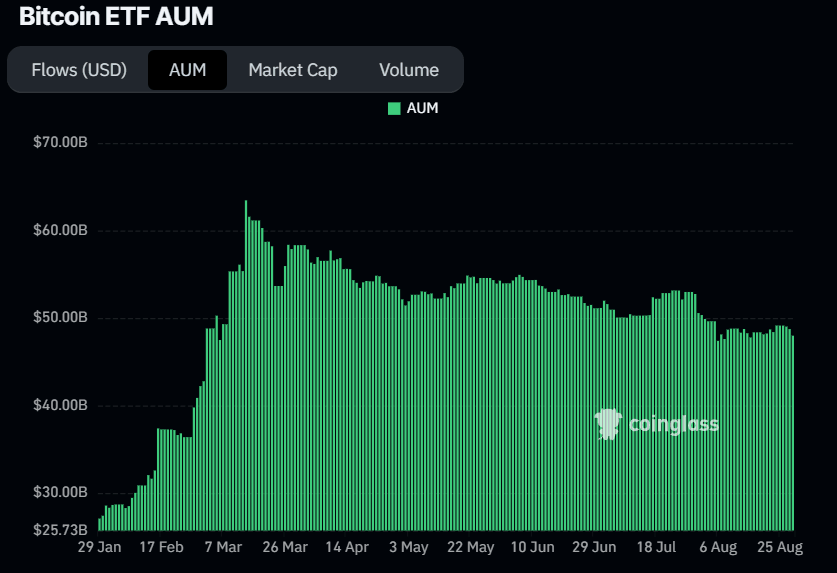This screenshot has width=837, height=573.
Task: Open the Market Cap tab
Action: (x=293, y=70)
